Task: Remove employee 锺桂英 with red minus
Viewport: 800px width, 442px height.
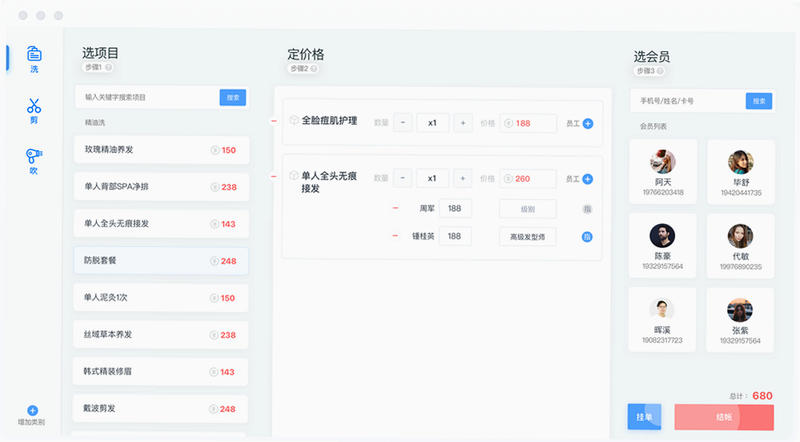Action: tap(395, 236)
